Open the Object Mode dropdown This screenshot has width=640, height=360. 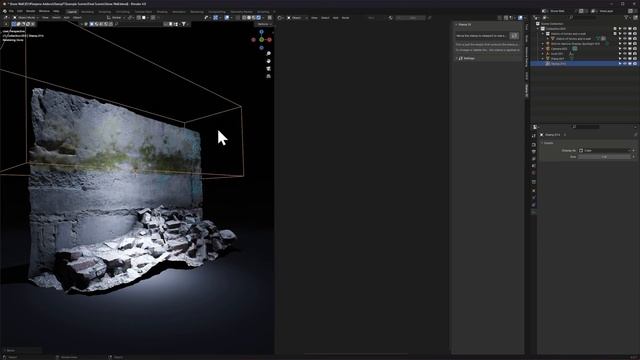coord(26,18)
